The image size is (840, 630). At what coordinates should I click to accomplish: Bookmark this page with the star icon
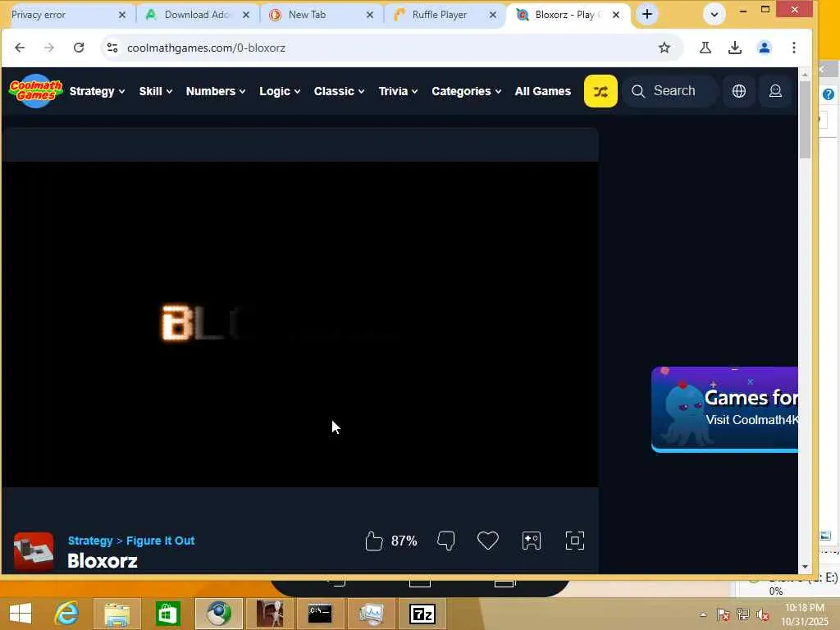click(664, 48)
